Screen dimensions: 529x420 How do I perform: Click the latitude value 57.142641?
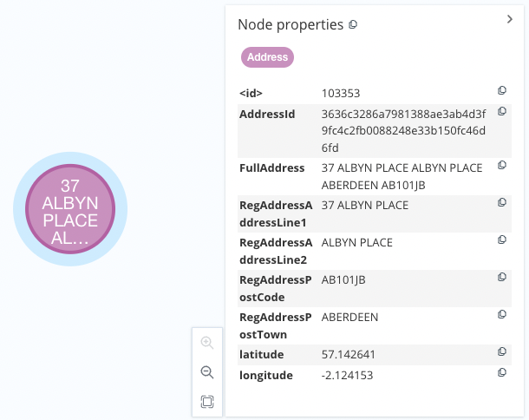(x=350, y=354)
